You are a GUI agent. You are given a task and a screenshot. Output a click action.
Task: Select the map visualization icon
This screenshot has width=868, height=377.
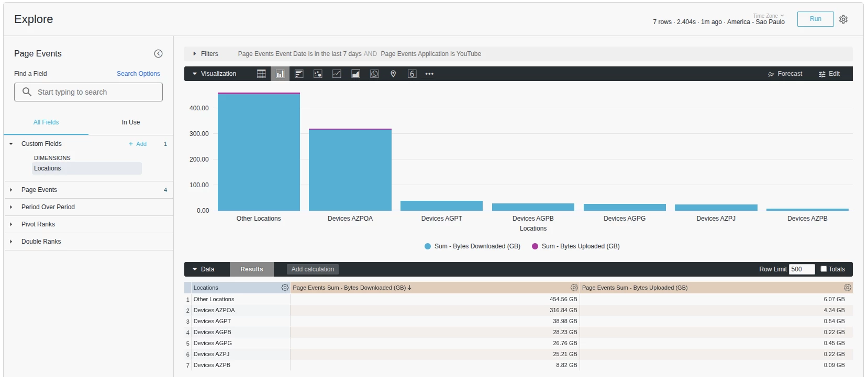click(393, 74)
